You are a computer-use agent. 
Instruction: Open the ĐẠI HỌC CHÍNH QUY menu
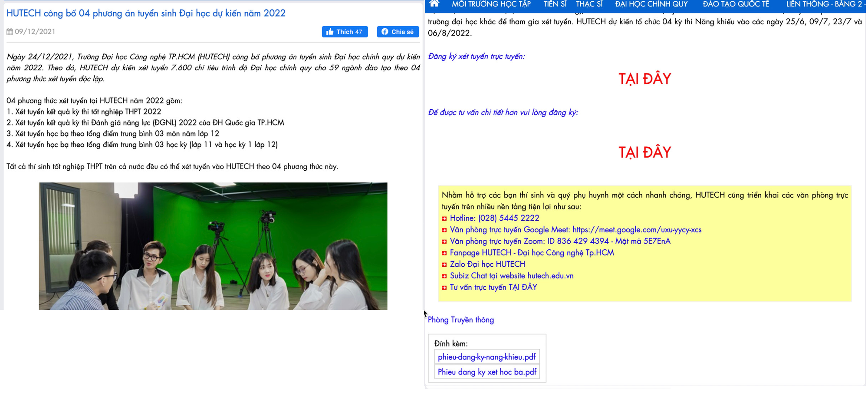651,4
